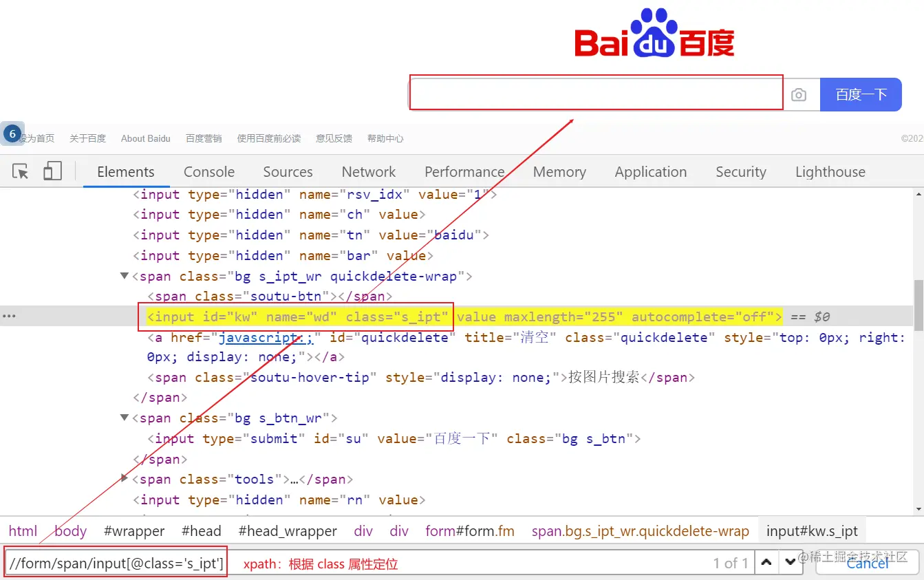Viewport: 924px width, 580px height.
Task: Open the Network tab
Action: click(x=369, y=172)
